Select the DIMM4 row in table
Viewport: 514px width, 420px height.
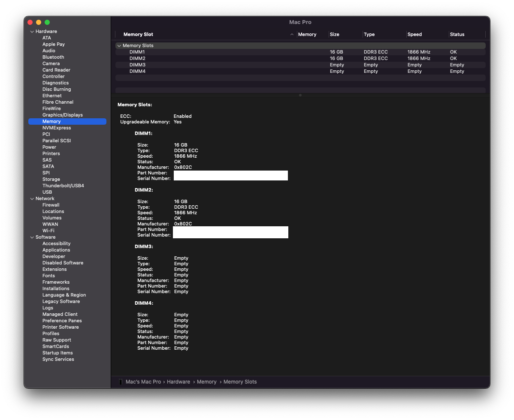[300, 72]
